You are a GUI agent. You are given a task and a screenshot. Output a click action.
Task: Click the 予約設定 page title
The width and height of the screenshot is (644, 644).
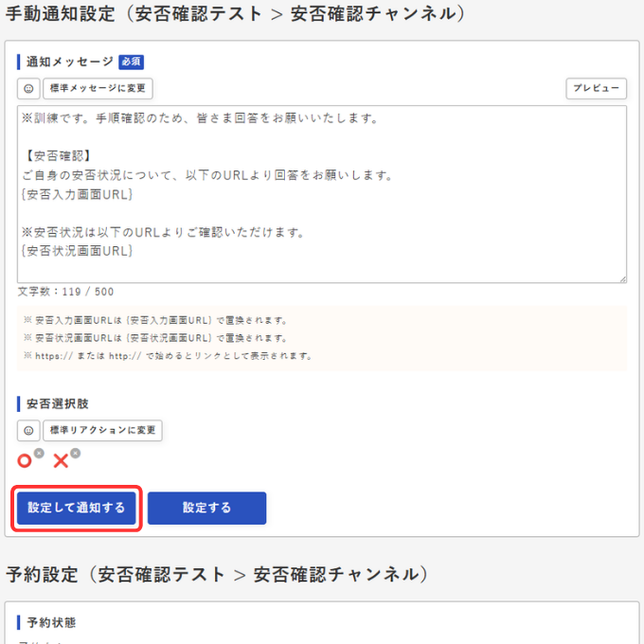[x=217, y=574]
